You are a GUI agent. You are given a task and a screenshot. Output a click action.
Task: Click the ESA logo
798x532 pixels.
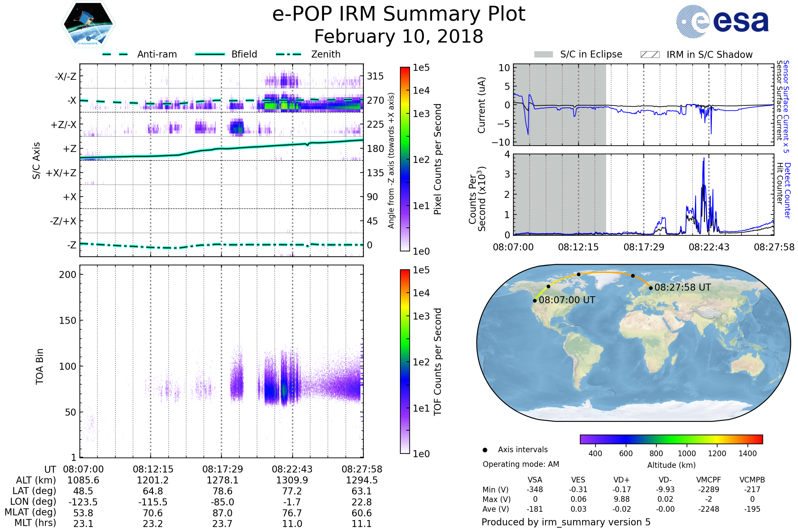(723, 21)
